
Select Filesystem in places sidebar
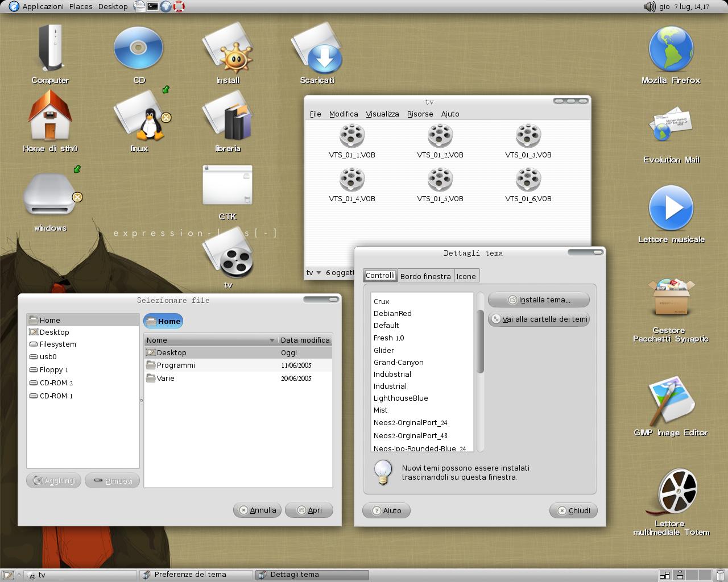(x=82, y=344)
